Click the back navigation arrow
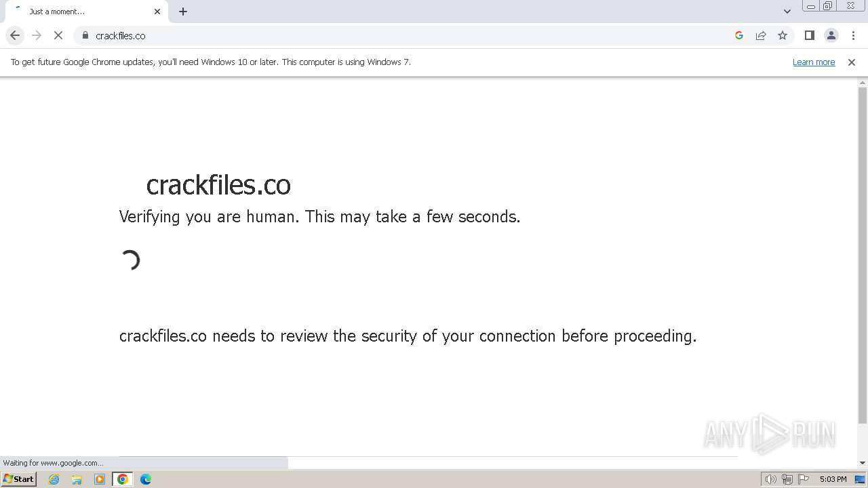 tap(15, 35)
